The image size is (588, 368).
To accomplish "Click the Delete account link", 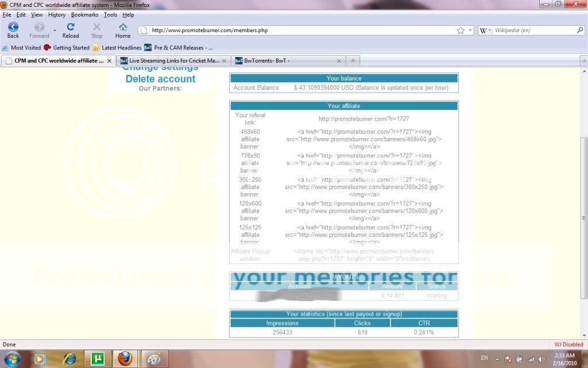I will pyautogui.click(x=161, y=79).
